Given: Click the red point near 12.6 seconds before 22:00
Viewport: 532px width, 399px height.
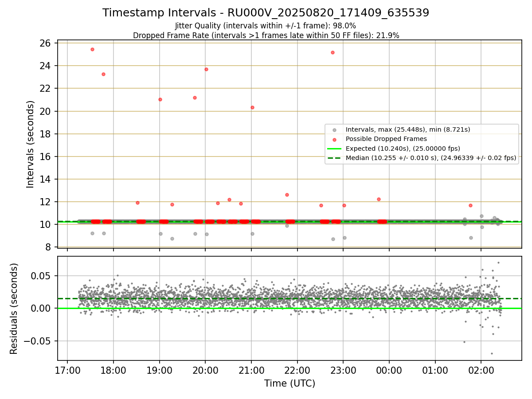Looking at the screenshot, I should tap(287, 195).
